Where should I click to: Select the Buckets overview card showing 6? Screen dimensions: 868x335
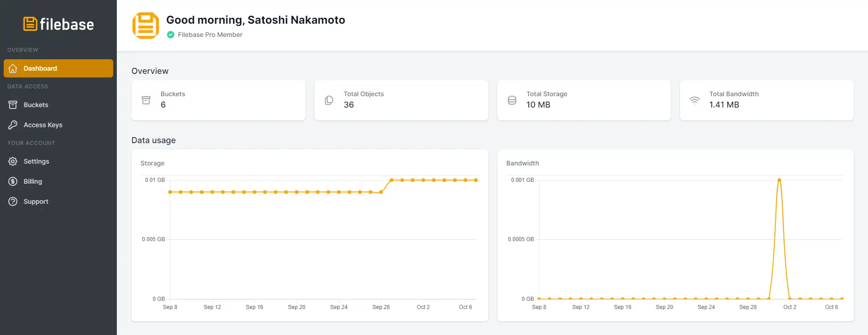pyautogui.click(x=218, y=100)
